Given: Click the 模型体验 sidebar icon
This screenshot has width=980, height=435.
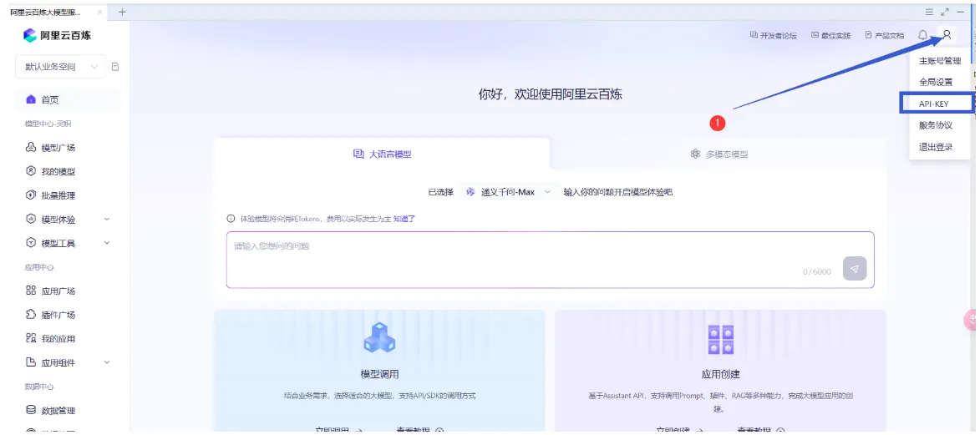Looking at the screenshot, I should tap(31, 220).
